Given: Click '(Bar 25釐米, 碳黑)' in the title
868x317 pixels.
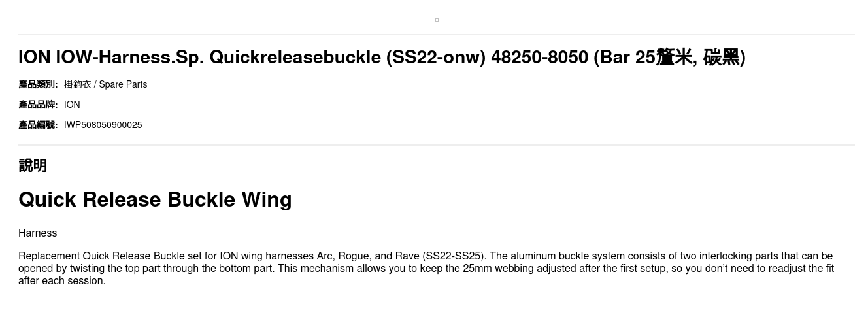Looking at the screenshot, I should point(669,58).
